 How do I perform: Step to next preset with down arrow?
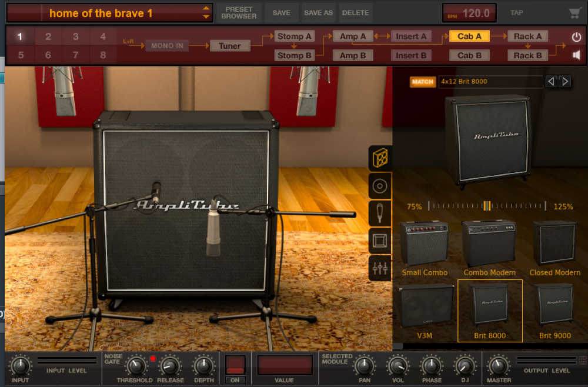click(x=206, y=17)
